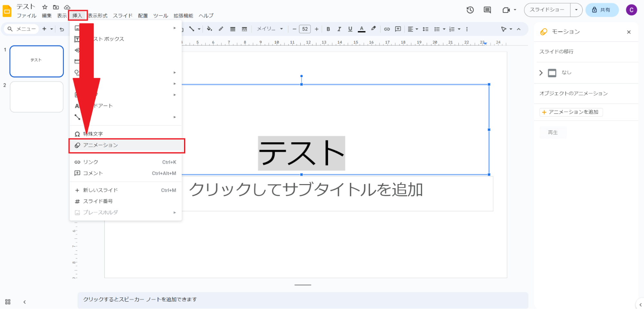The height and width of the screenshot is (309, 644).
Task: Open the Slideshow dropdown arrow
Action: point(576,10)
